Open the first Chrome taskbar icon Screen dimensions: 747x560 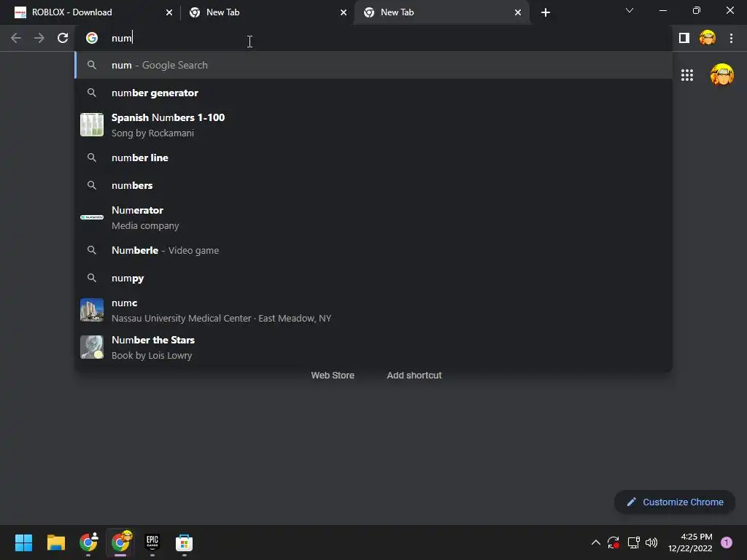coord(88,542)
